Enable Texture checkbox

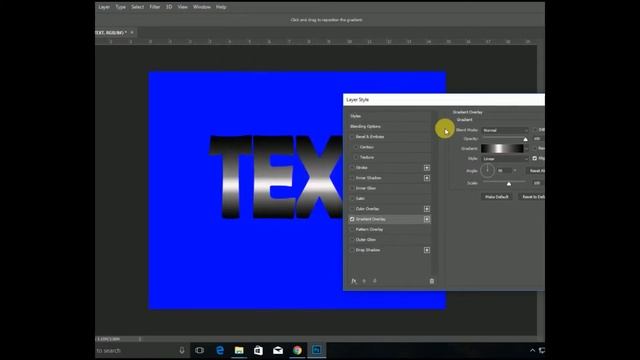tap(356, 157)
